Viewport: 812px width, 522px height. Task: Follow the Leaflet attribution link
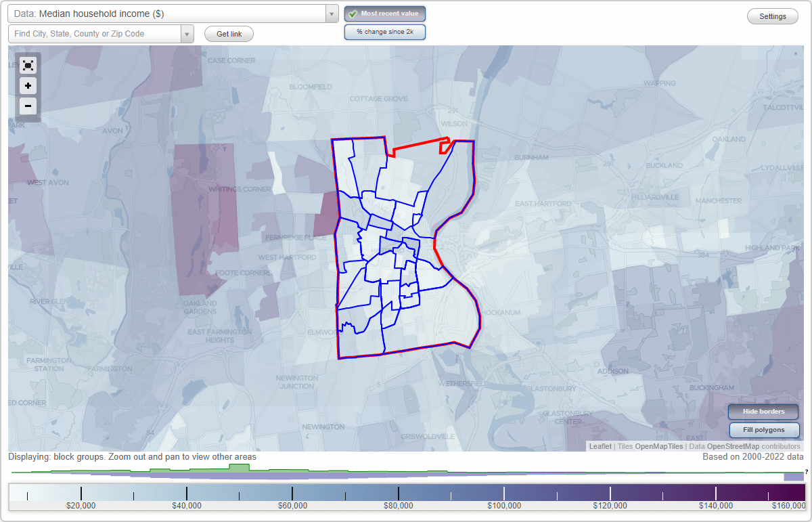(x=600, y=446)
